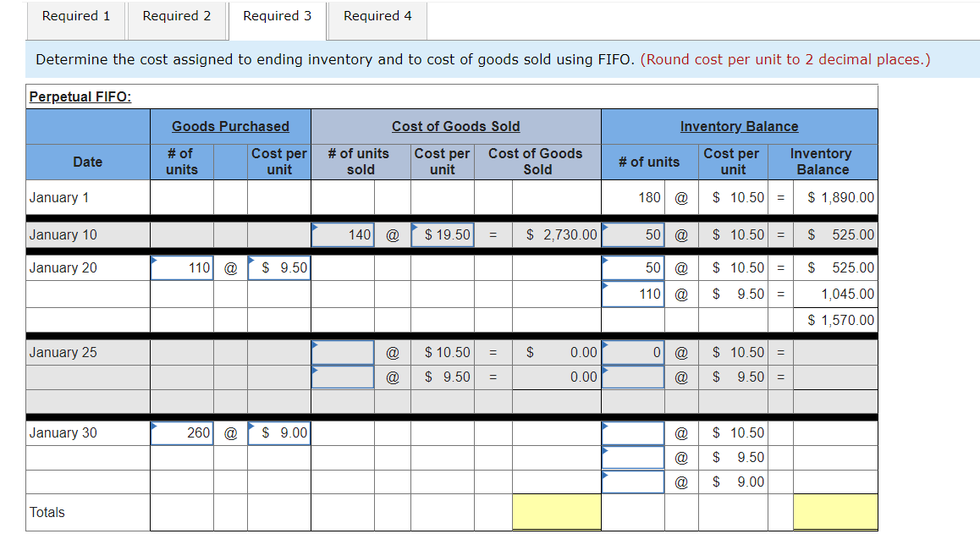Click the yellow Totals inventory balance cell
980x534 pixels.
[x=834, y=512]
